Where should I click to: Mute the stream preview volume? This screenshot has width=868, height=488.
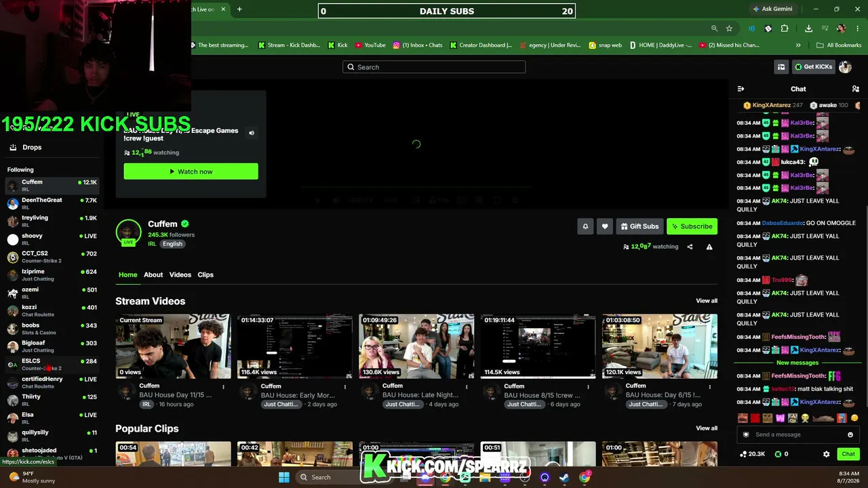[252, 133]
